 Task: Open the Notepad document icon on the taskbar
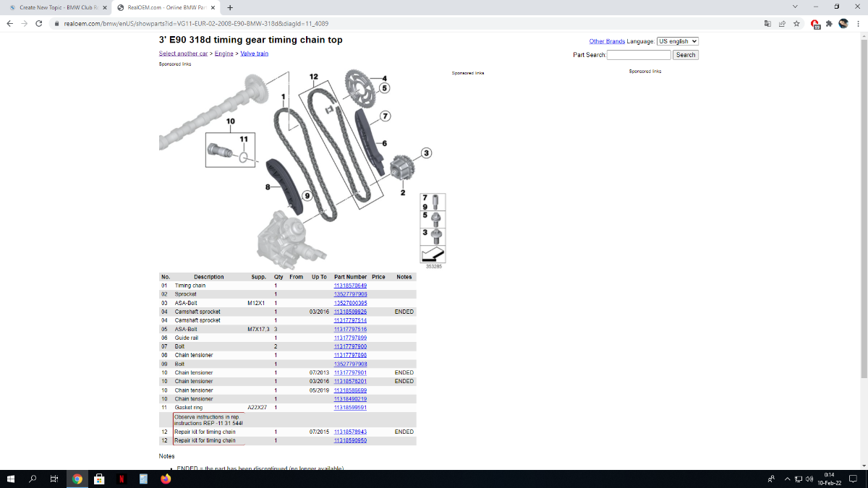143,479
